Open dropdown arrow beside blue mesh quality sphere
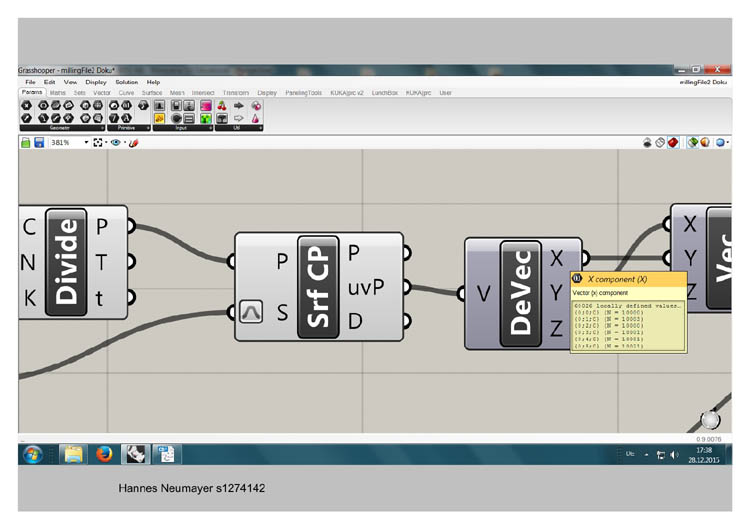Screen dimensions: 750x529 [728, 143]
